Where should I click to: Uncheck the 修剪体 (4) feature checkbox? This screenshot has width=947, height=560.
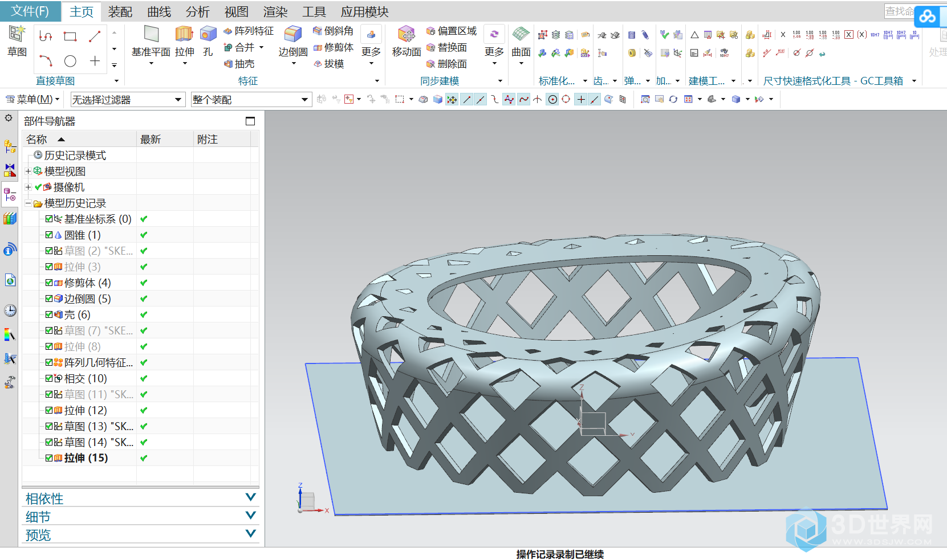coord(49,283)
